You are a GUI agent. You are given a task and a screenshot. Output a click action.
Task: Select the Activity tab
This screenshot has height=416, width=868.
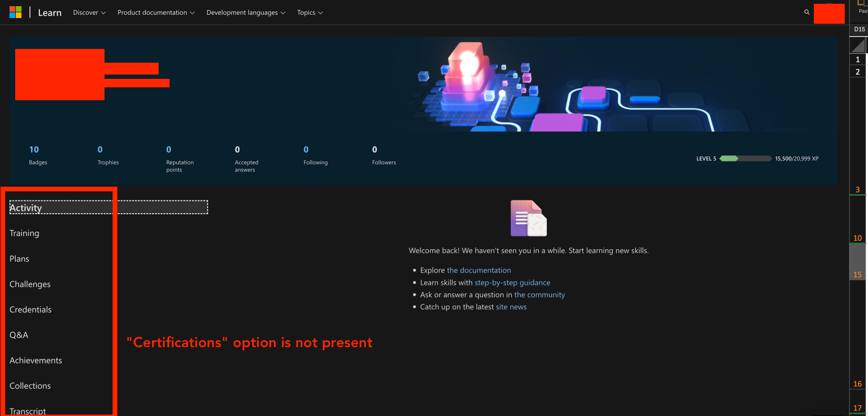click(109, 208)
